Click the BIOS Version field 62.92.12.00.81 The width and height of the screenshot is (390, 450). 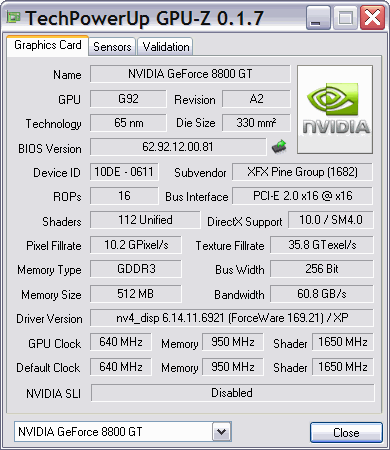[x=178, y=147]
